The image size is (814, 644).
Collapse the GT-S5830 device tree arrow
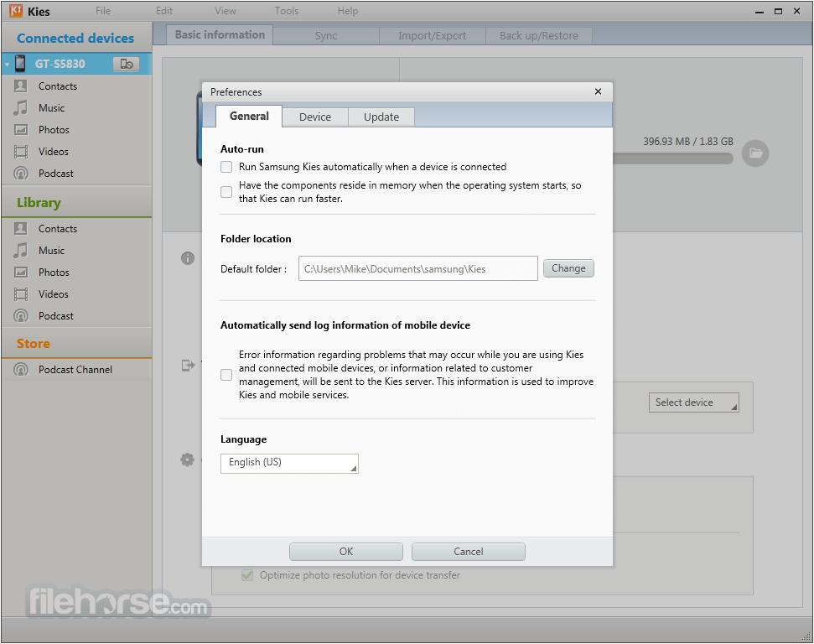coord(8,65)
